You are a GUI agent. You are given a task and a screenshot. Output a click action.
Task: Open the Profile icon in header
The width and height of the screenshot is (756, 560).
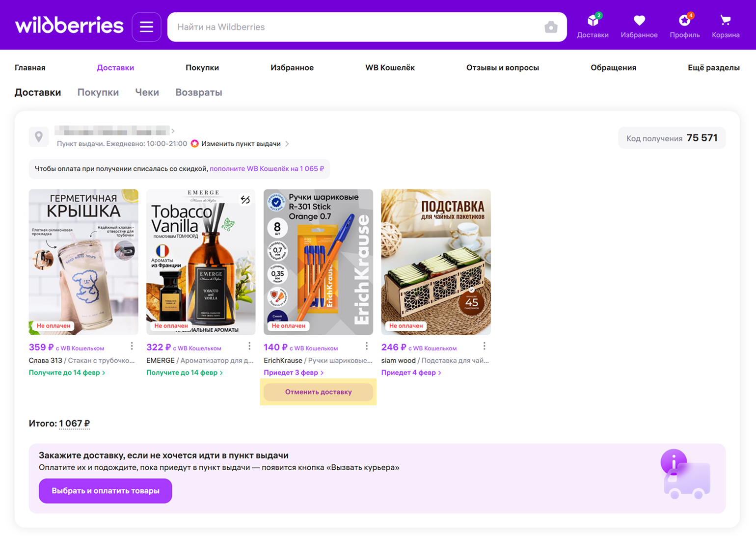684,21
